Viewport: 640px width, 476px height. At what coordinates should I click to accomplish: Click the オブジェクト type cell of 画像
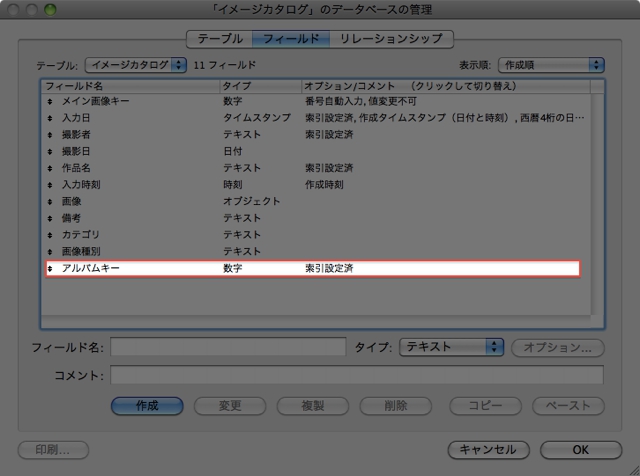click(x=251, y=202)
